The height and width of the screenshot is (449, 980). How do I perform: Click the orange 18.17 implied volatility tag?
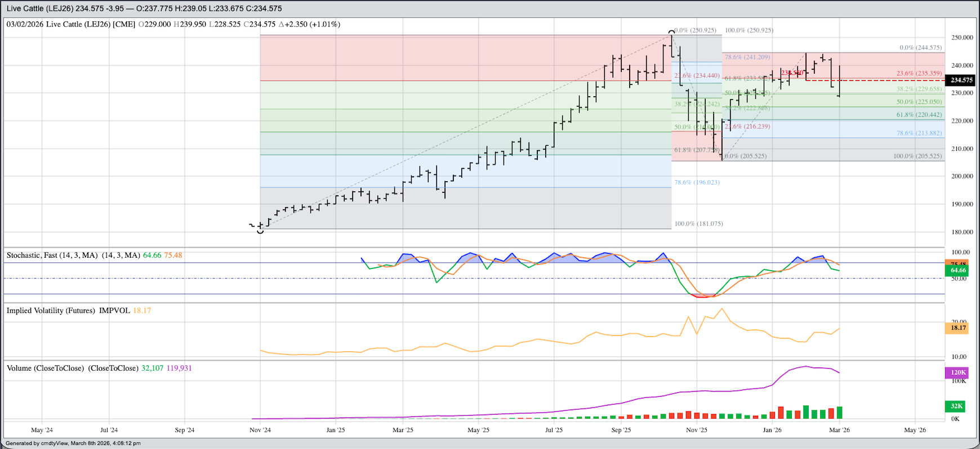(956, 328)
